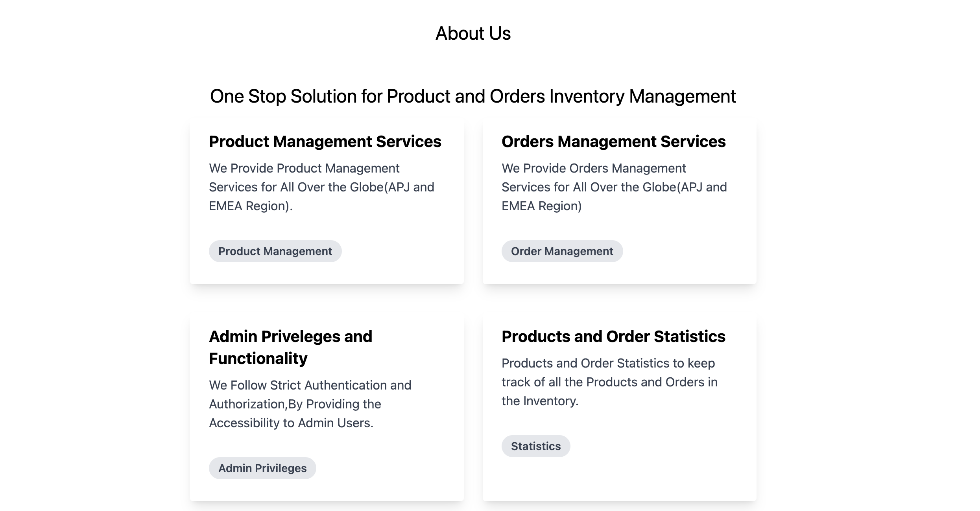Click the product services description text

322,187
